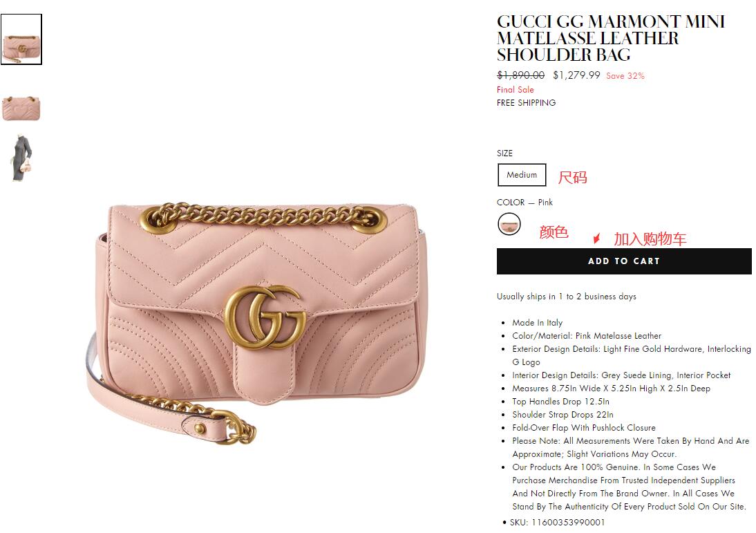Open the model-wearing-bag thumbnail
This screenshot has height=533, width=756.
tap(21, 158)
